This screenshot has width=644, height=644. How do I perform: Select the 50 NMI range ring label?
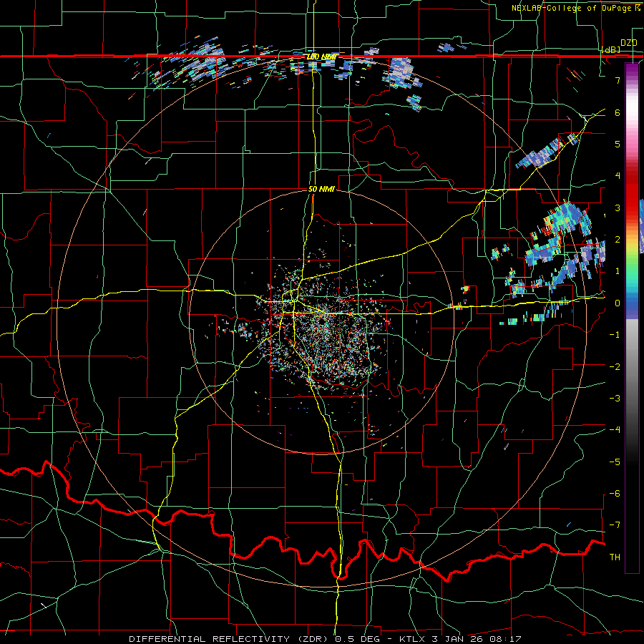coord(321,189)
